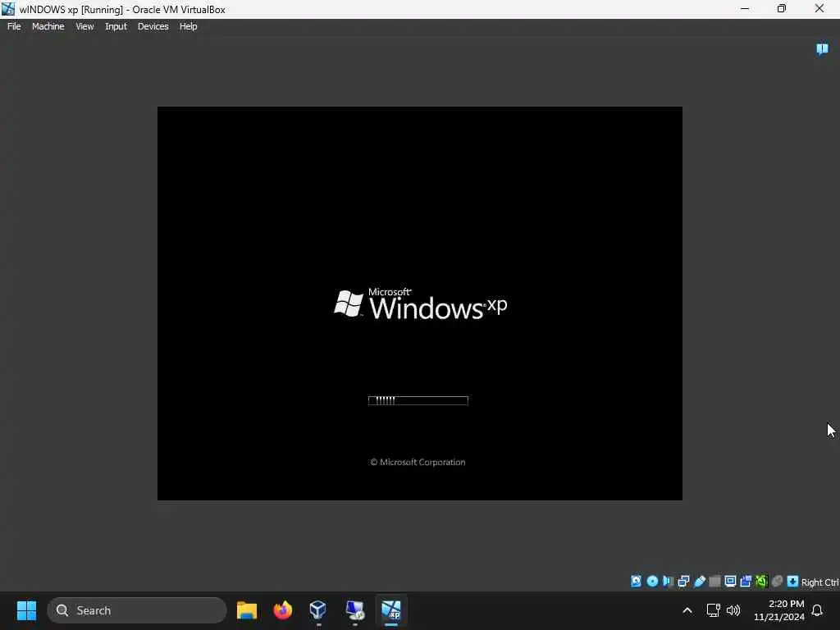Open VirtualBox Manager cube icon in taskbar
The image size is (840, 630).
(x=318, y=610)
